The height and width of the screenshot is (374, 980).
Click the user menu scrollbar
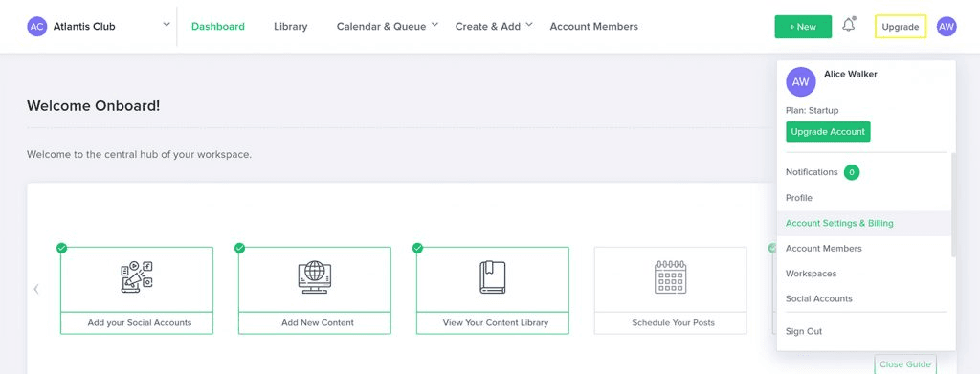pyautogui.click(x=953, y=204)
